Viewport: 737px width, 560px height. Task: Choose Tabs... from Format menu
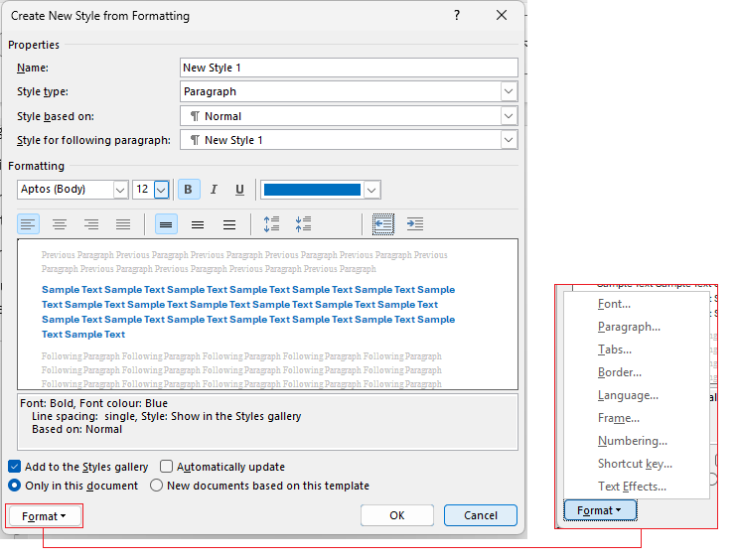(x=637, y=350)
